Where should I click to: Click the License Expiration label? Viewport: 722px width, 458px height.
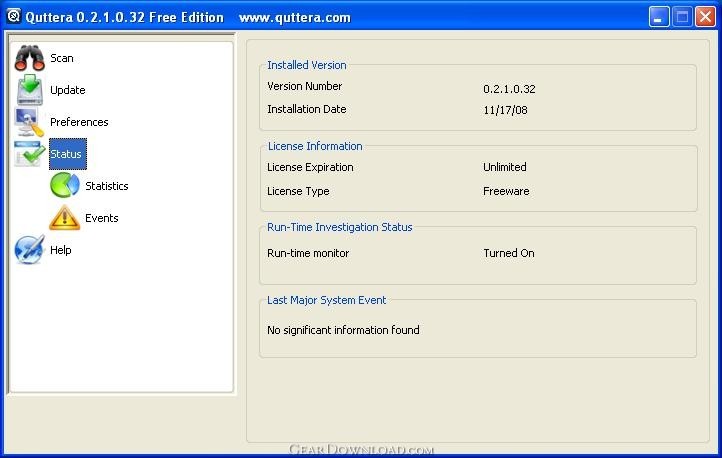click(310, 167)
